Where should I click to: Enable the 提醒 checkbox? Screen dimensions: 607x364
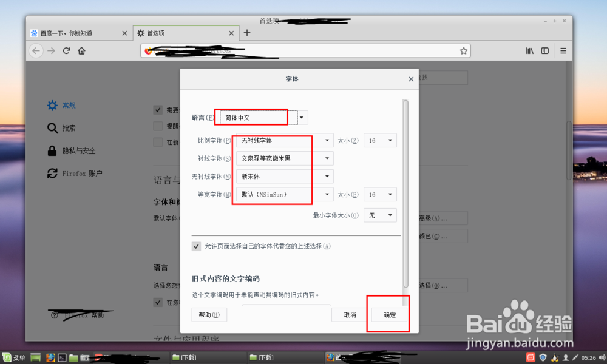[157, 126]
